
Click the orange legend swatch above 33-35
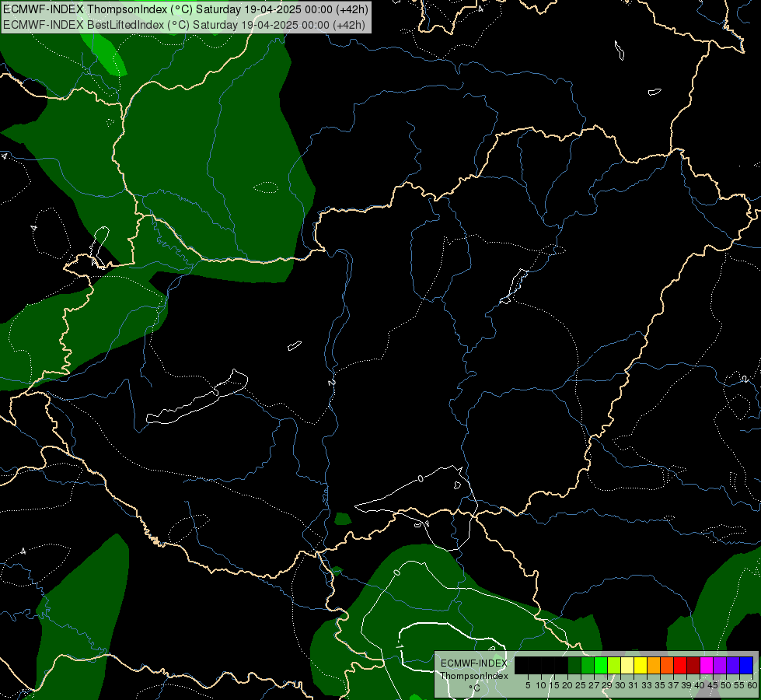[654, 666]
